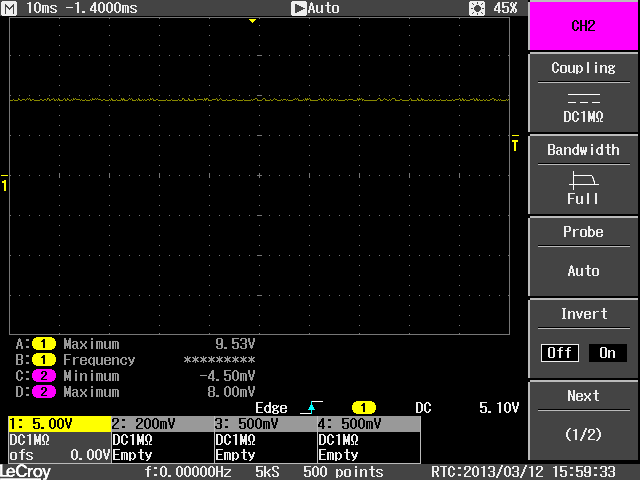Select the CH2 menu header
The image size is (640, 480).
tap(583, 25)
